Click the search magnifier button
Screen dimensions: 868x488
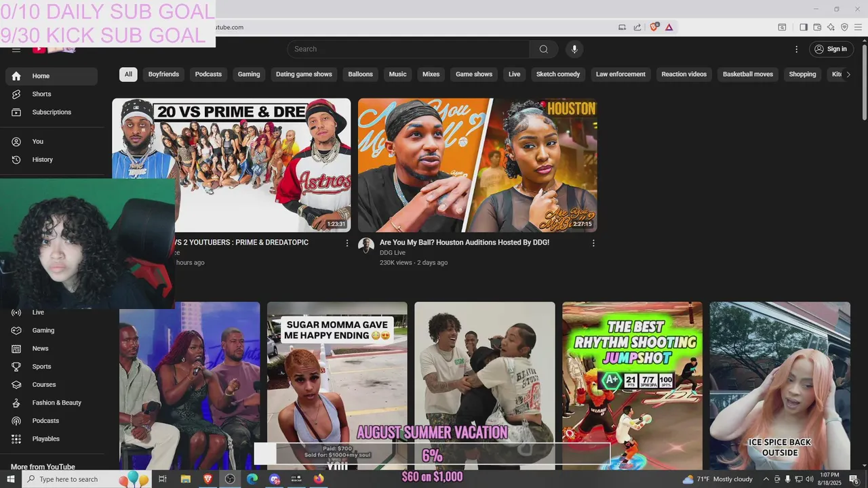coord(544,49)
